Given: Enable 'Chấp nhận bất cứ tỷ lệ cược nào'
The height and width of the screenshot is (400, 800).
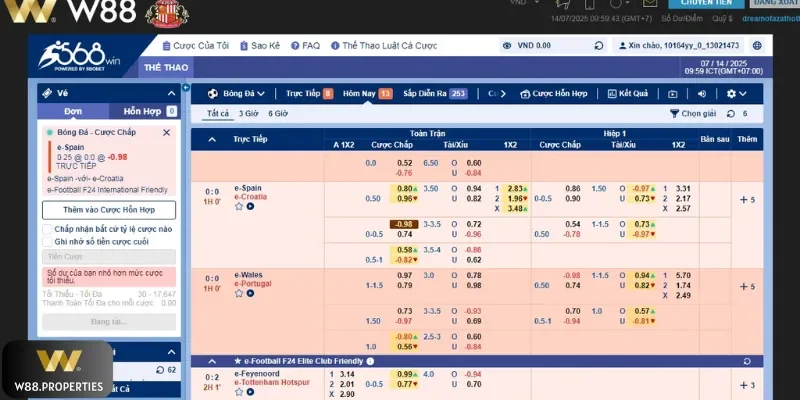Looking at the screenshot, I should [x=48, y=229].
